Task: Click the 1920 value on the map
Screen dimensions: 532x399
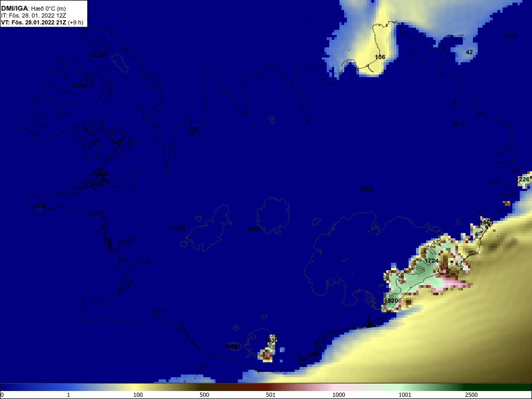Action: (391, 301)
